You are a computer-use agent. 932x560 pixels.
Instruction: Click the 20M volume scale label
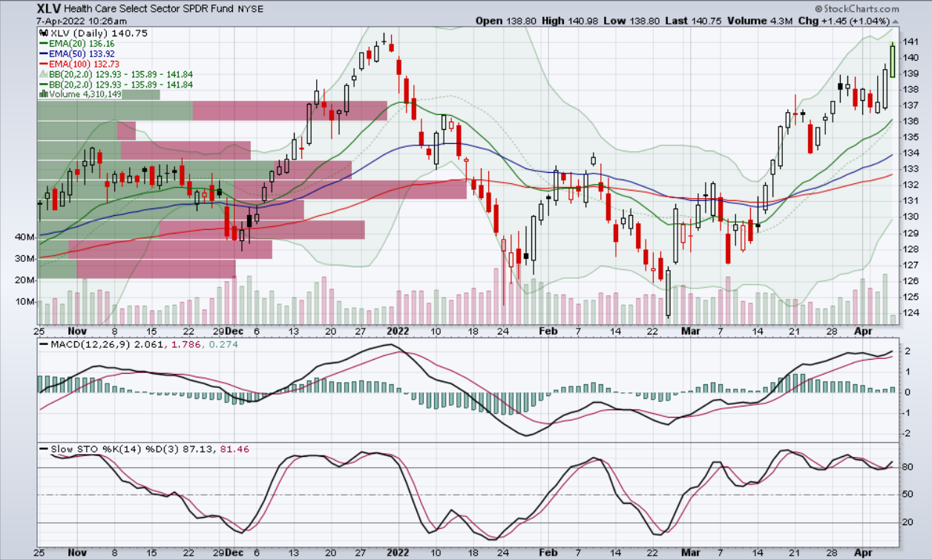coord(26,280)
